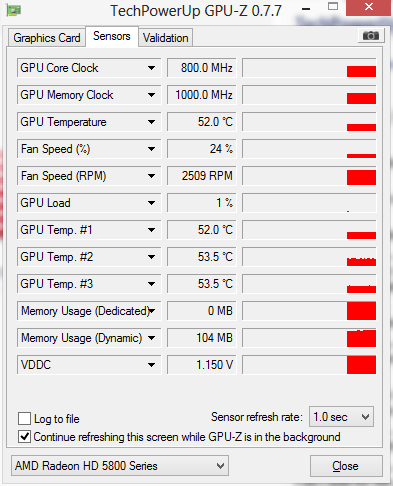Click the GPU-Z app icon in title bar
393x486 pixels.
coord(14,10)
